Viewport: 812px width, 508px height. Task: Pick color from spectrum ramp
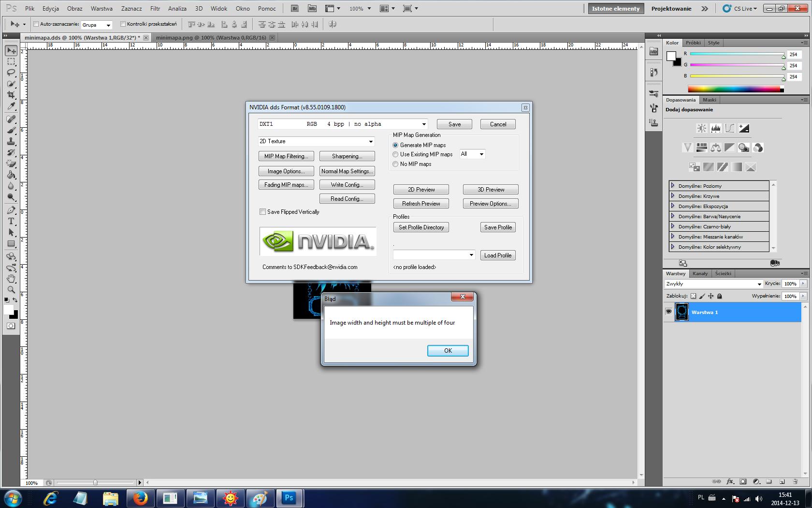click(x=736, y=89)
